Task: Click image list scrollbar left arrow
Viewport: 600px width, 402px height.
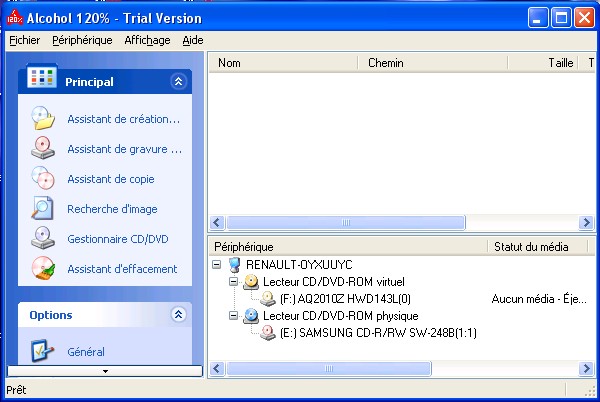Action: tap(217, 222)
